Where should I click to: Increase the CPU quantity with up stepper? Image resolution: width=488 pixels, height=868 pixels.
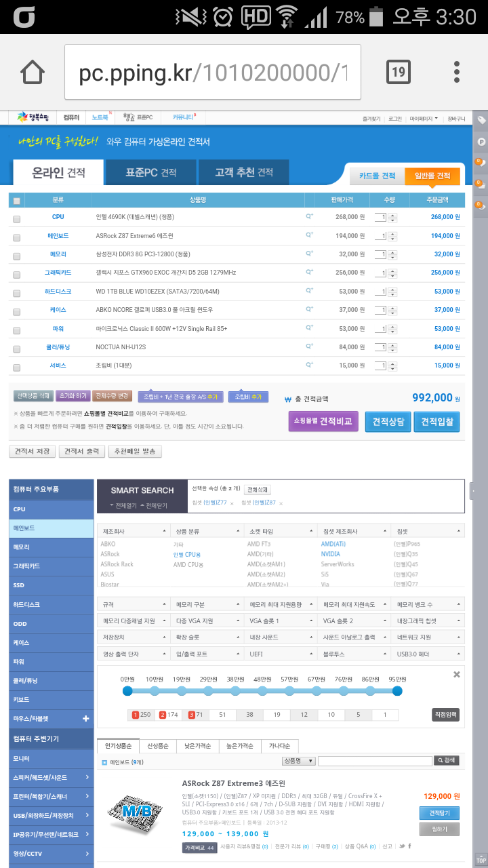[x=393, y=215]
